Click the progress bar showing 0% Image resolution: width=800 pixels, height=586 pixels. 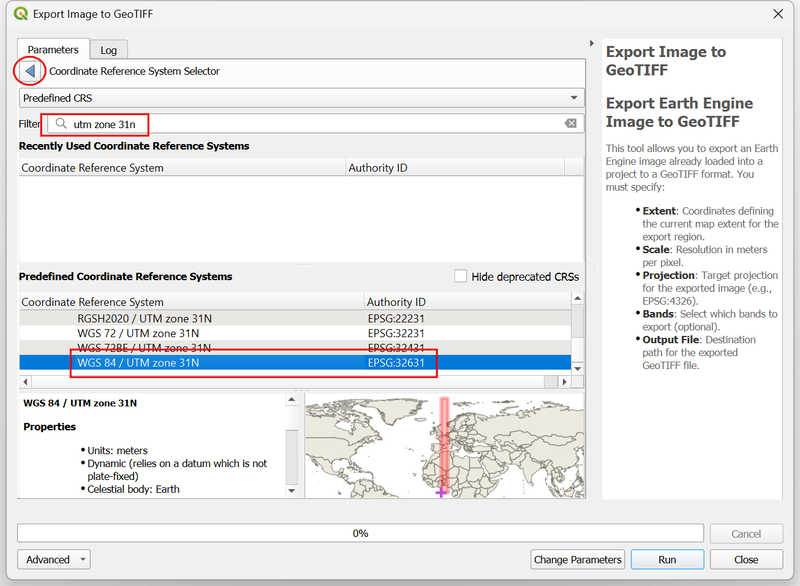pyautogui.click(x=360, y=533)
